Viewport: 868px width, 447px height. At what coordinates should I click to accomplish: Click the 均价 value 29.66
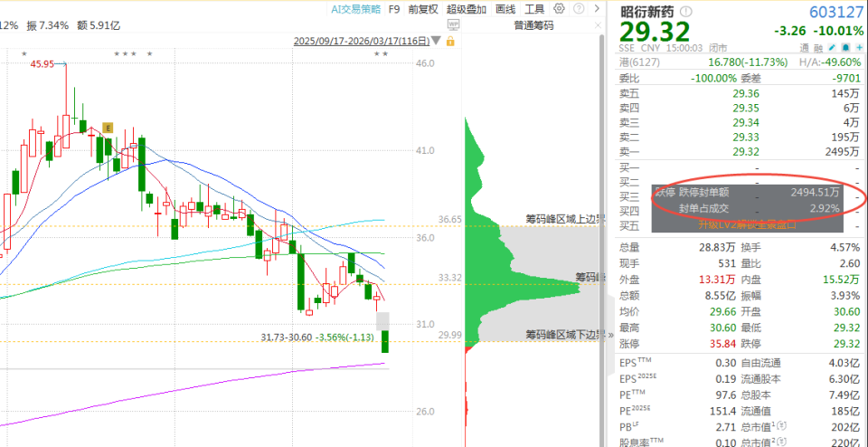point(723,312)
